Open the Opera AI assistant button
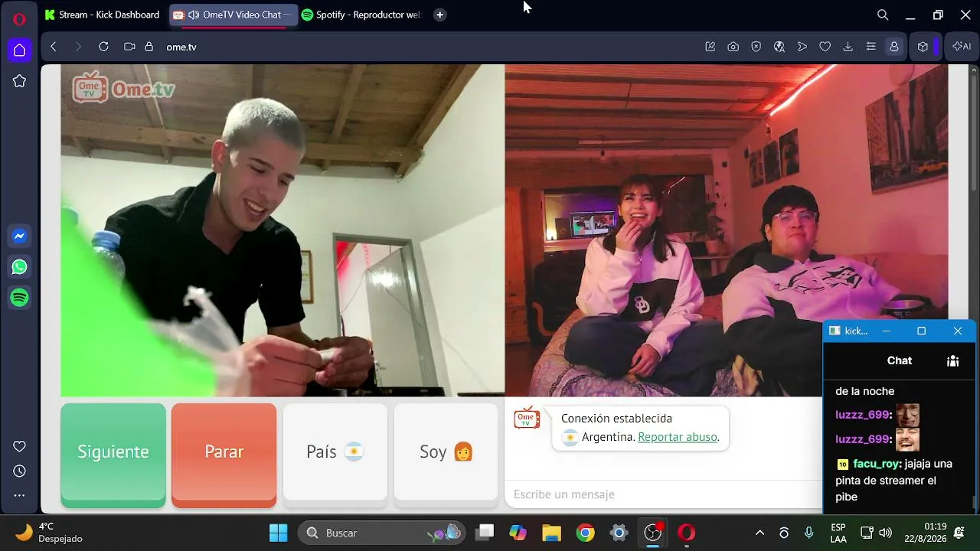 962,47
